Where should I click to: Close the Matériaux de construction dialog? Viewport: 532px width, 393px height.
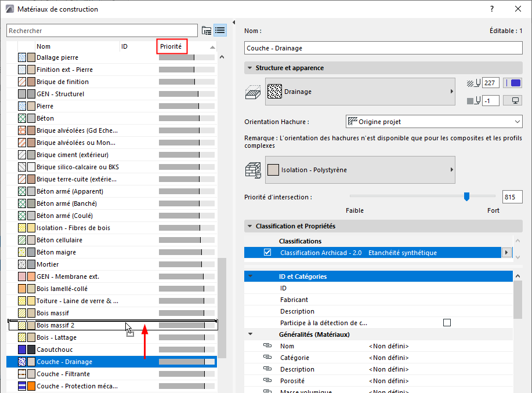(517, 9)
